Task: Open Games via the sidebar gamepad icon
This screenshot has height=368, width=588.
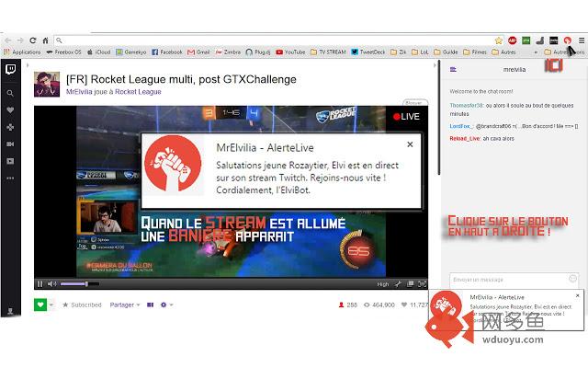Action: (10, 127)
